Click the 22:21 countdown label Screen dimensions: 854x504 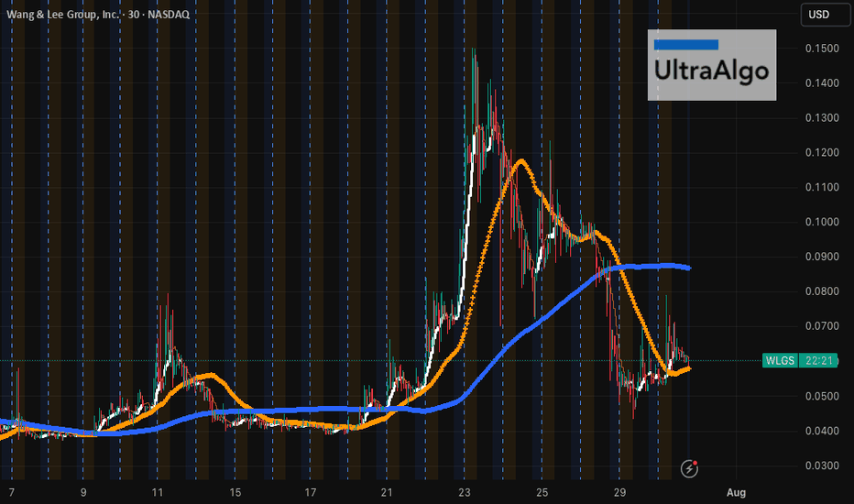pos(818,361)
